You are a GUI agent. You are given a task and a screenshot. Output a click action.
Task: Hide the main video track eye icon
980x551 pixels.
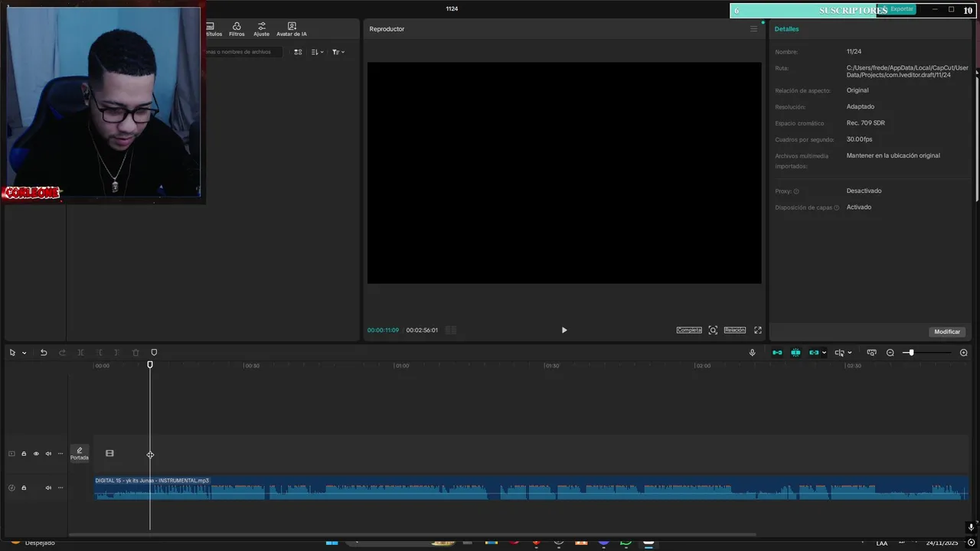coord(36,454)
